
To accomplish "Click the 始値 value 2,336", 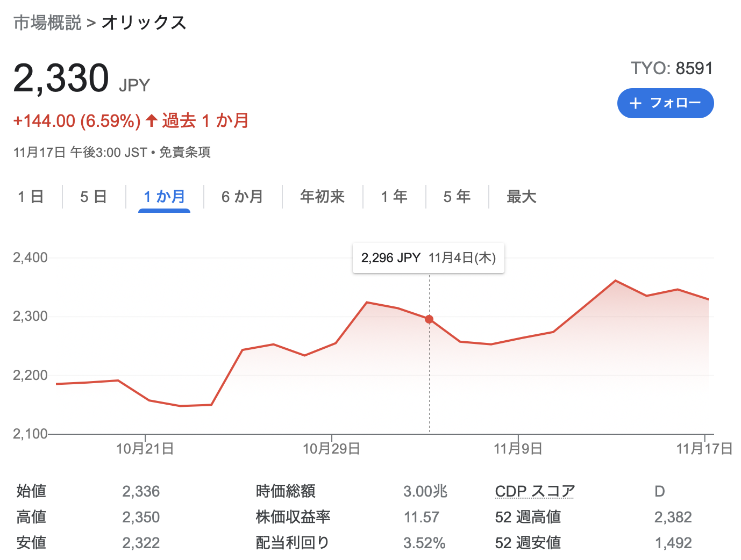I will [141, 491].
